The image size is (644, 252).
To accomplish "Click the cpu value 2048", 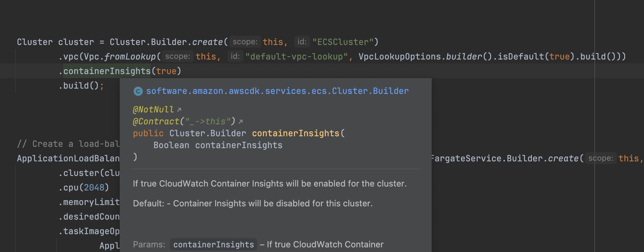I will point(94,188).
